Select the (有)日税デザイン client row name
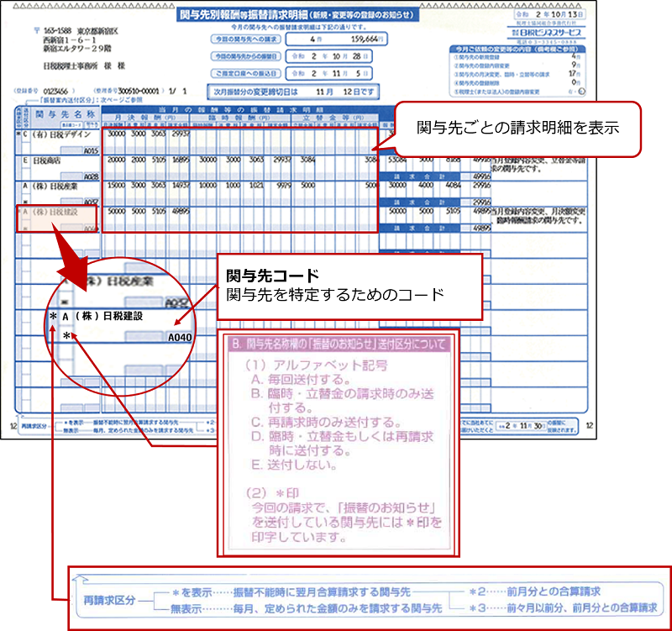The width and height of the screenshot is (672, 631). pos(62,134)
